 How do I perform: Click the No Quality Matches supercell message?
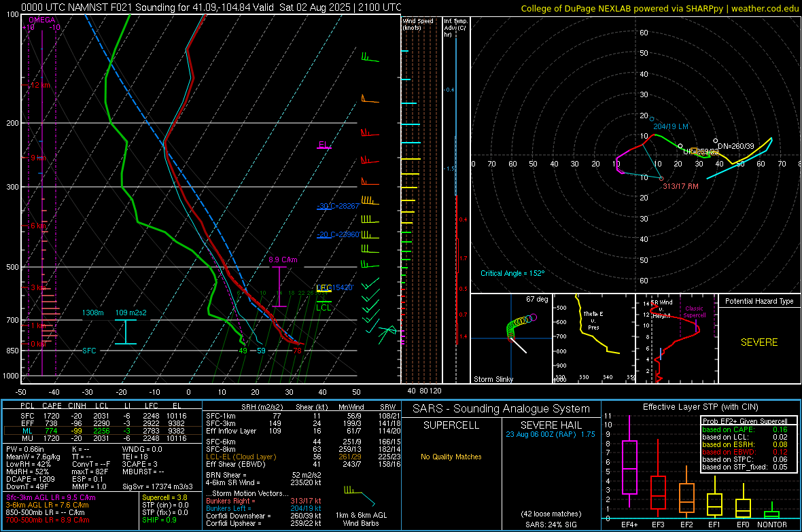tap(451, 457)
